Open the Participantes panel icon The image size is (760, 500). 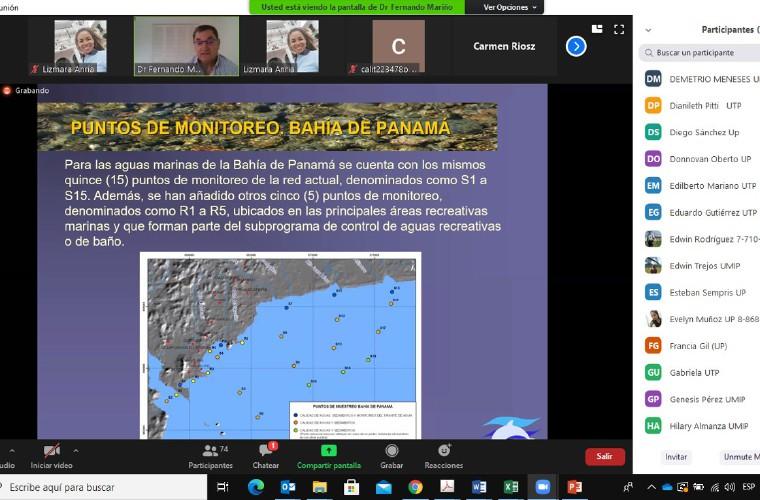[x=210, y=452]
